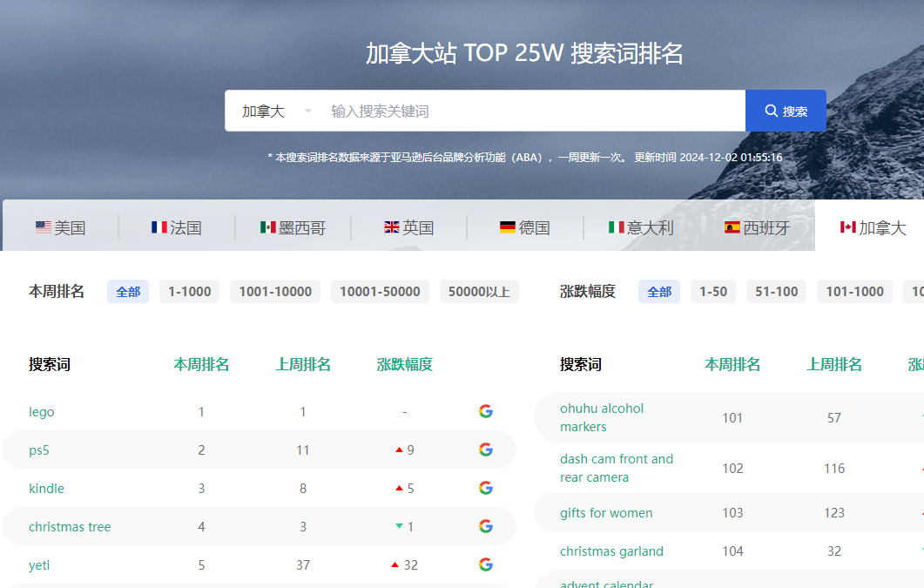
Task: Filter 本周排名 by 1-1000
Action: point(190,292)
